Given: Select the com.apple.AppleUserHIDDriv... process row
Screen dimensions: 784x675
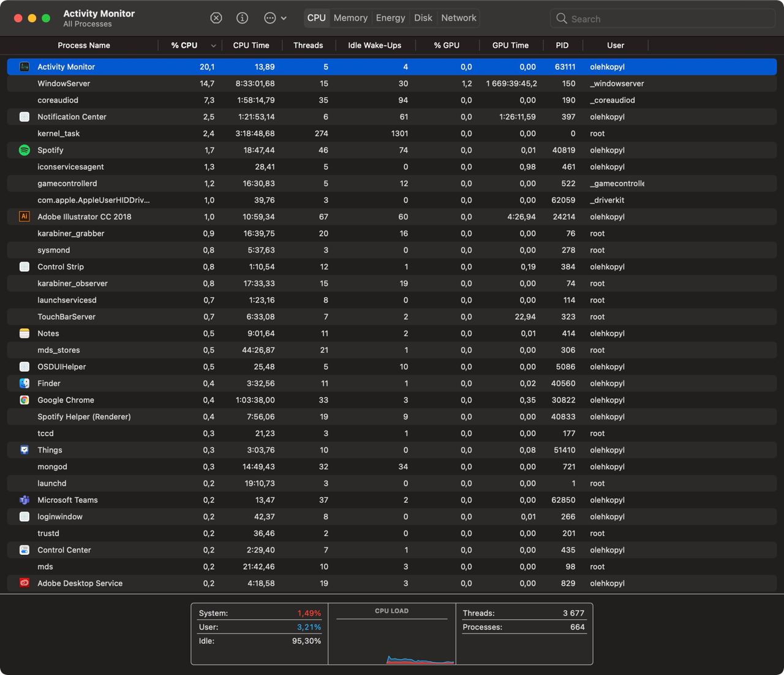Looking at the screenshot, I should click(392, 200).
